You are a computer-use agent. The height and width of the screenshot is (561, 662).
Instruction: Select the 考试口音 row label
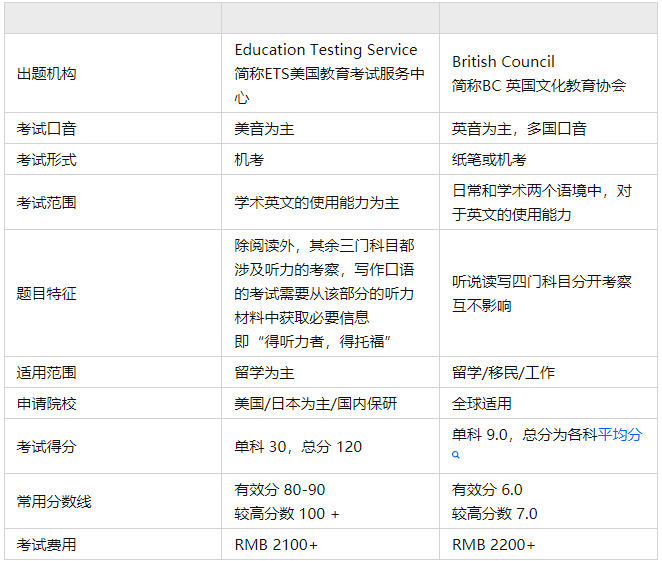(46, 128)
